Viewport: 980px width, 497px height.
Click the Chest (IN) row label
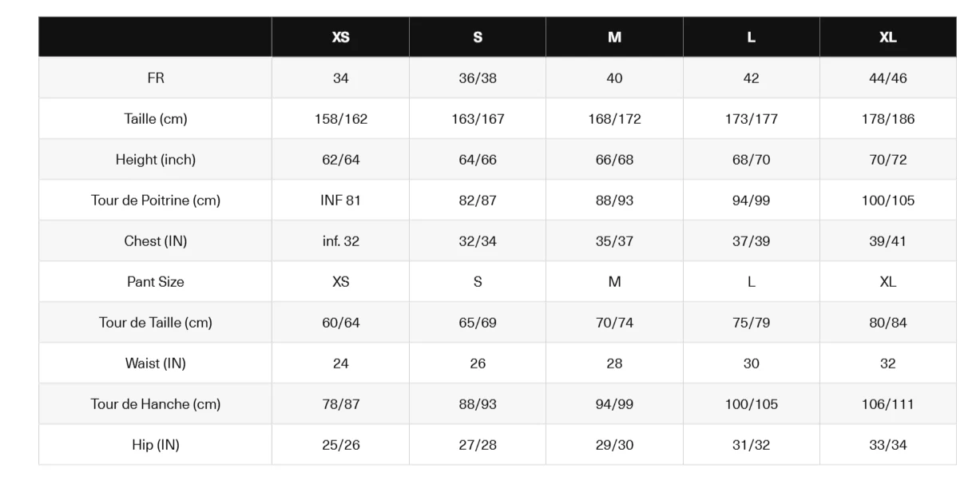tap(156, 241)
